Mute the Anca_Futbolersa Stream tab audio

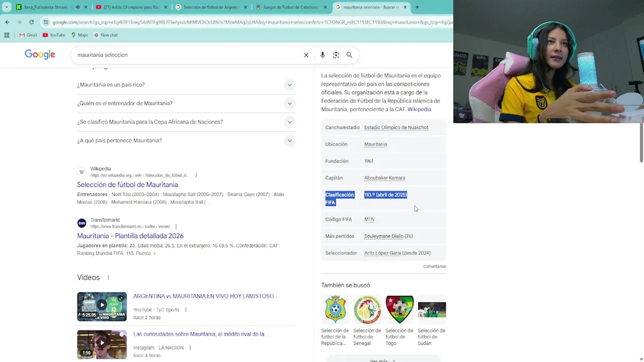(x=77, y=7)
